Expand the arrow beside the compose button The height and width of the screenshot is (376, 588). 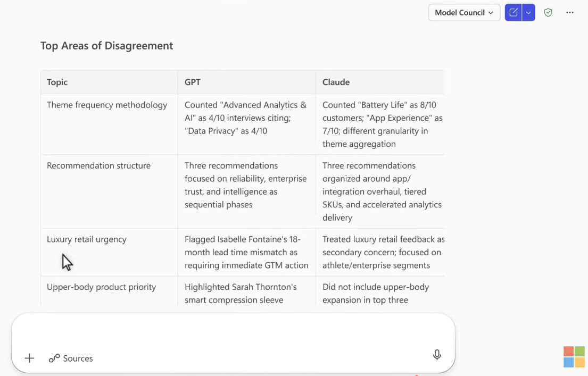pos(528,13)
